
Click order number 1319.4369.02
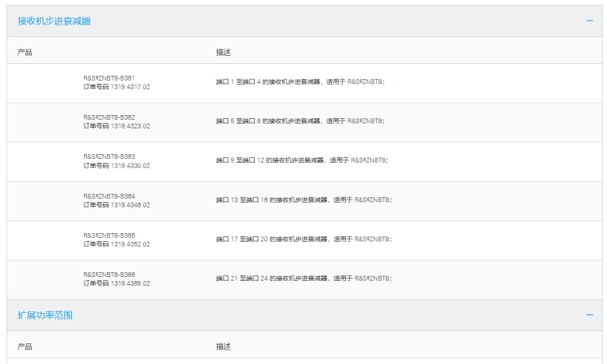117,283
